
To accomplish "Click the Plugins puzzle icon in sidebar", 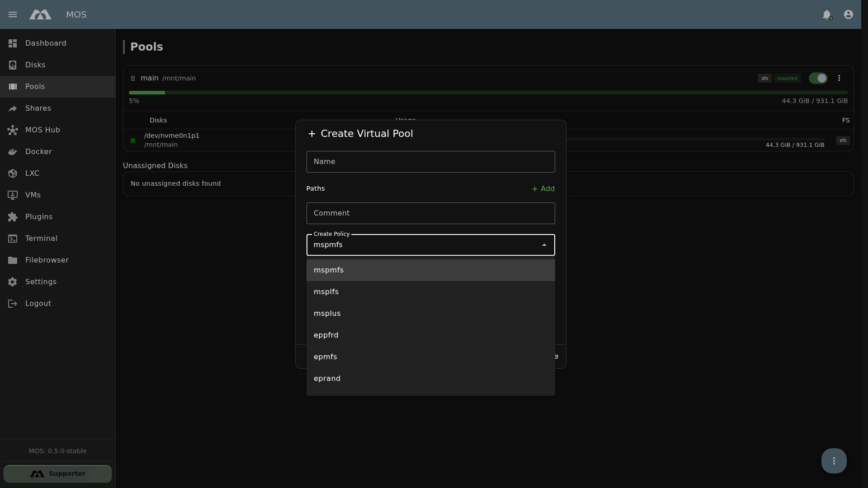I will (x=13, y=217).
